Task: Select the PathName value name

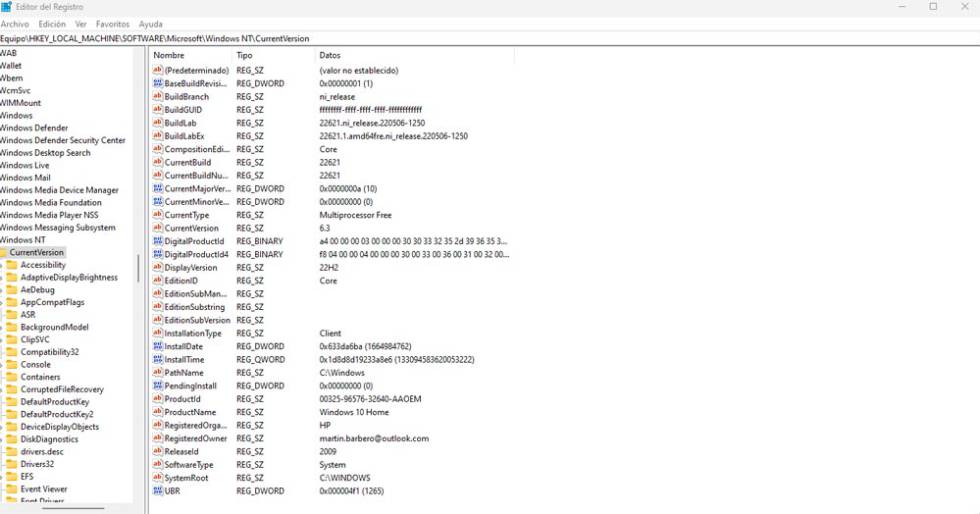Action: pyautogui.click(x=184, y=373)
